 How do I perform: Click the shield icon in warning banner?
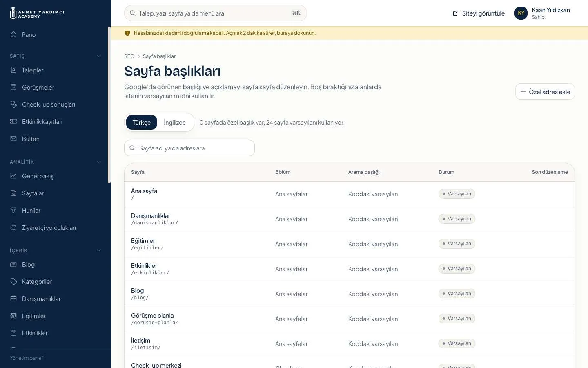point(127,33)
